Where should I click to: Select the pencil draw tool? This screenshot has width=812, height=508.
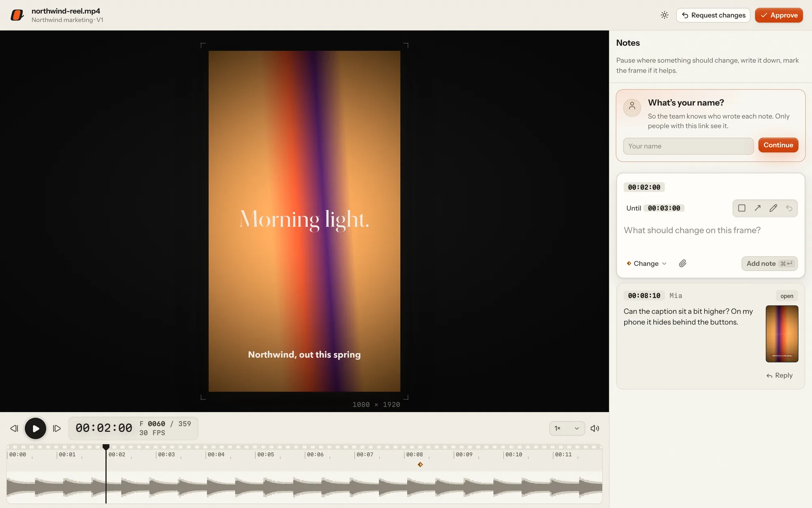tap(773, 208)
